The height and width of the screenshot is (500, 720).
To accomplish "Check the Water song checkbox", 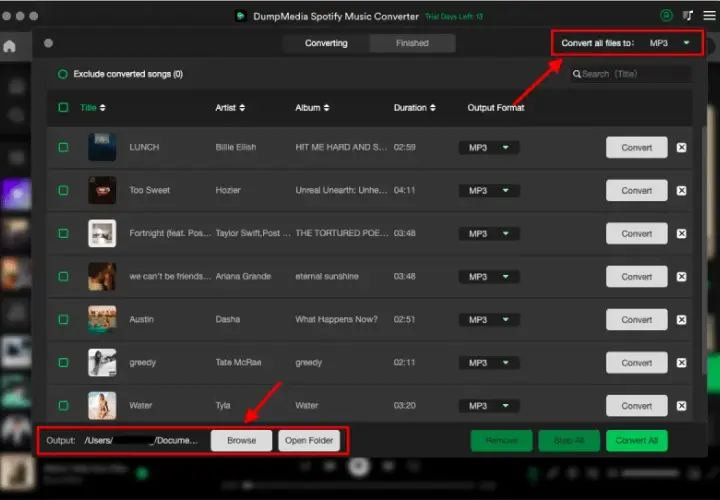I will [x=63, y=405].
